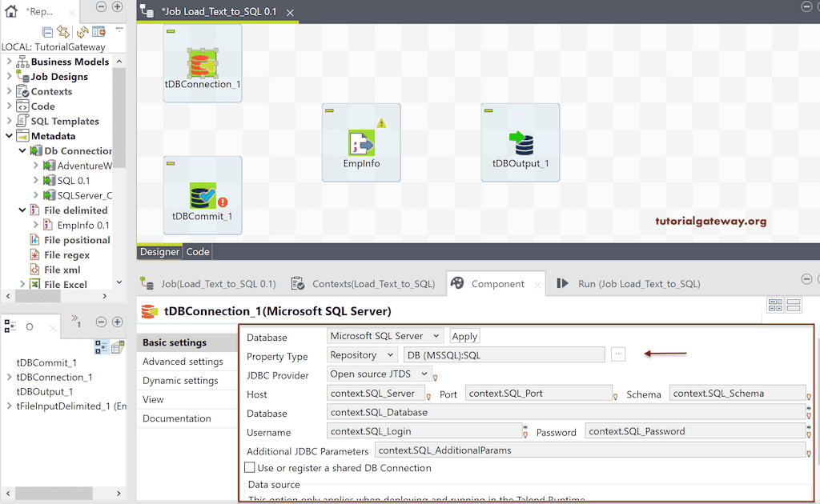Click the Schema field context.SQL_Schema
This screenshot has height=504, width=820.
click(738, 393)
